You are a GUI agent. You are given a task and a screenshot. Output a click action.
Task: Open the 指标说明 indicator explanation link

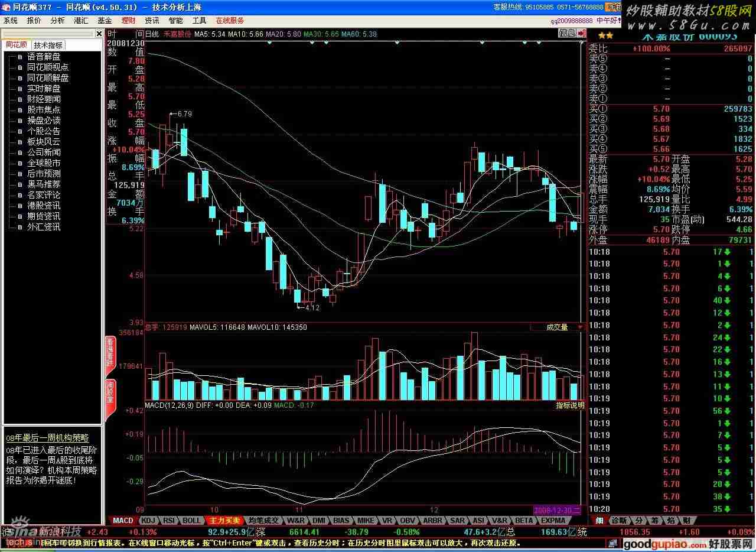click(x=570, y=405)
